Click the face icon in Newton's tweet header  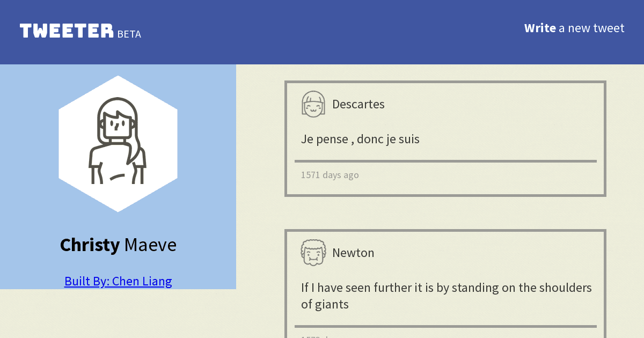click(313, 252)
